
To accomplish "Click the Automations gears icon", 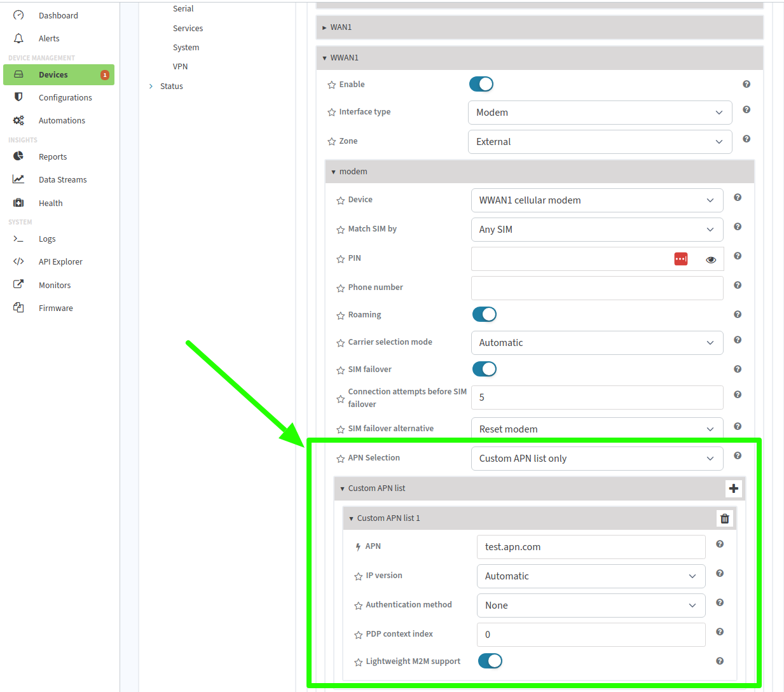I will pos(18,120).
